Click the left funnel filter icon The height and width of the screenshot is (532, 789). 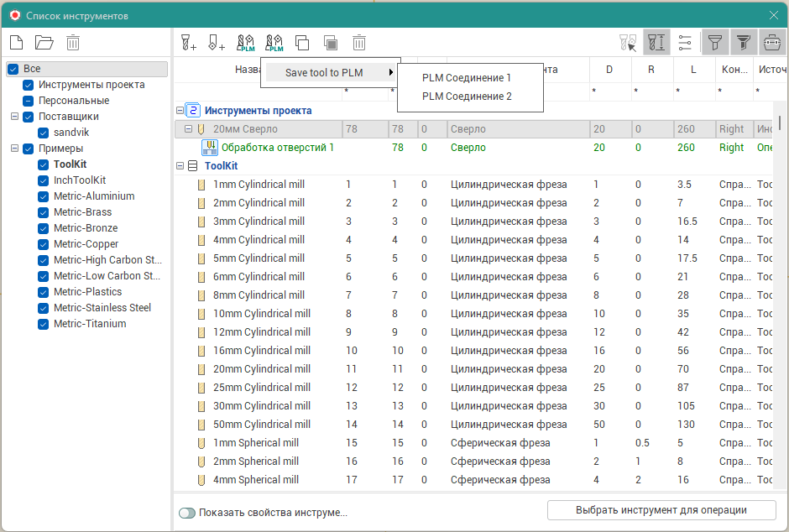[x=715, y=42]
